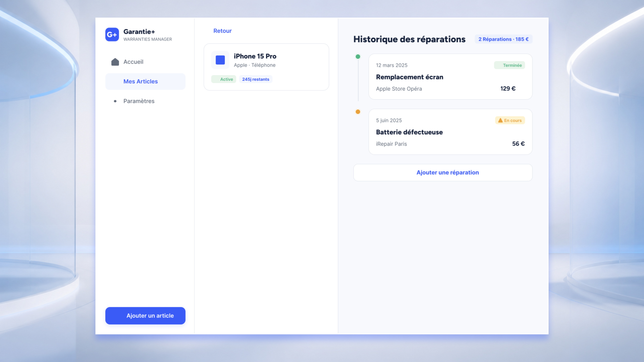Click the G+ app logo
The width and height of the screenshot is (644, 362).
112,35
